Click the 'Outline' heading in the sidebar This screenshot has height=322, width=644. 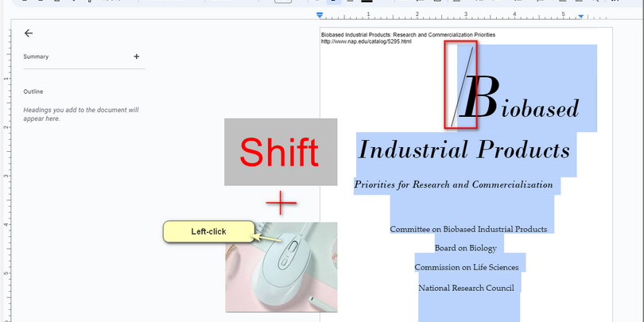point(33,91)
